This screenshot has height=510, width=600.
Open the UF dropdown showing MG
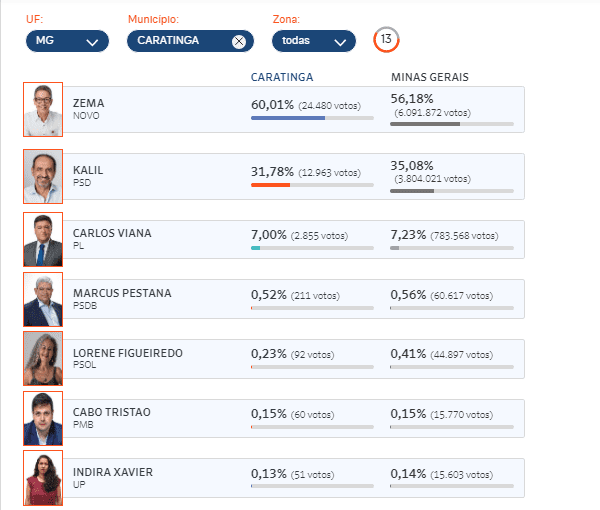[x=67, y=41]
